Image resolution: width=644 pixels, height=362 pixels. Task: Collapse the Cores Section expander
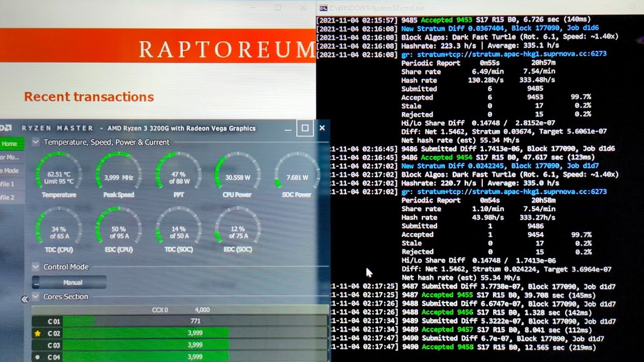click(x=36, y=297)
